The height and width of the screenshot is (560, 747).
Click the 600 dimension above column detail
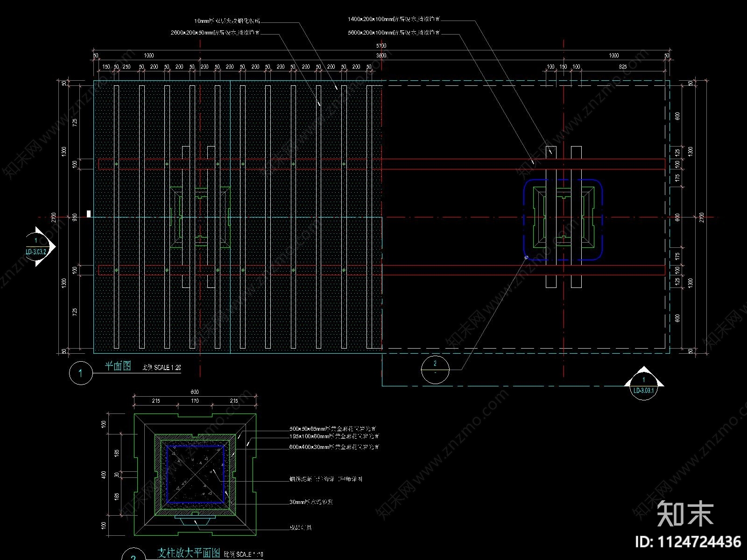pyautogui.click(x=195, y=392)
